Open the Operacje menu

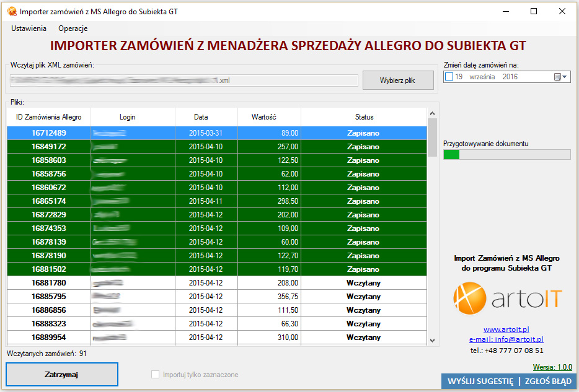pyautogui.click(x=73, y=28)
